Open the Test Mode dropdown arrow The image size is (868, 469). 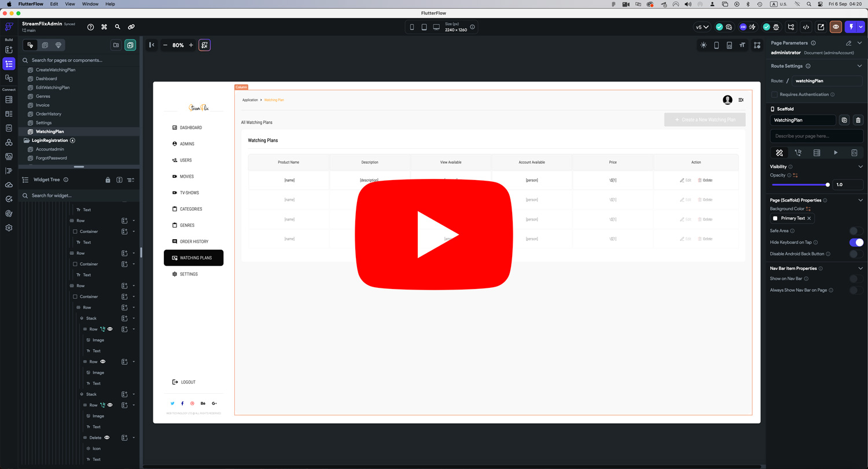[862, 27]
